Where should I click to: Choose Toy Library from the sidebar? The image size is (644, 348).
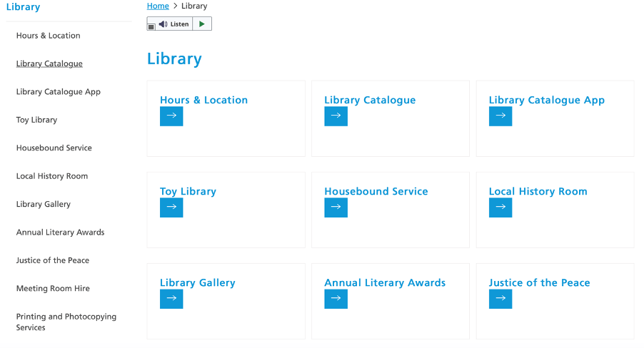[36, 120]
